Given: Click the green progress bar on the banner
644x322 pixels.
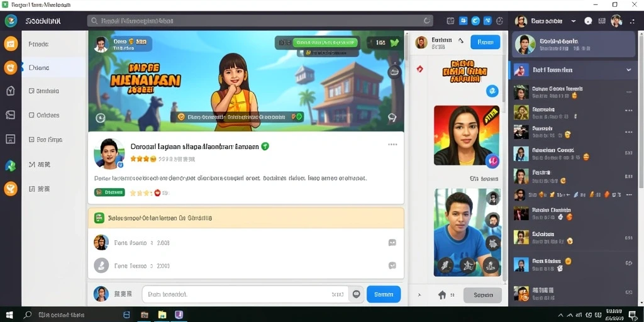Looking at the screenshot, I should tap(325, 42).
